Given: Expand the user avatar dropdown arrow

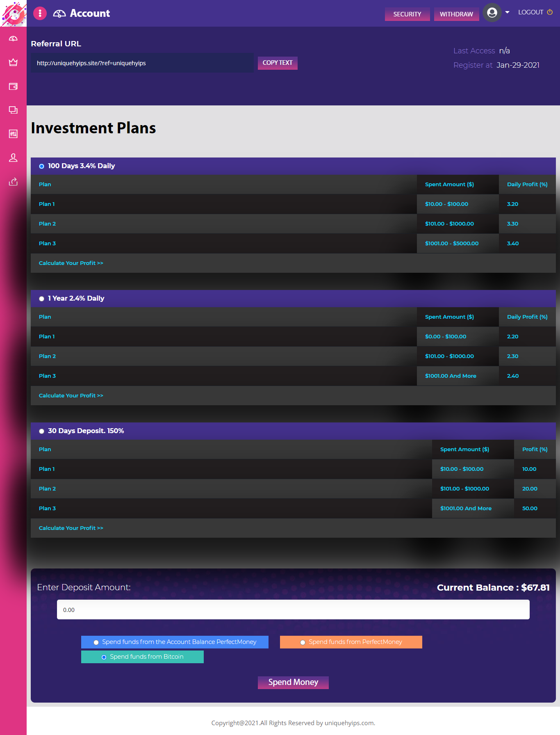Looking at the screenshot, I should pyautogui.click(x=507, y=12).
